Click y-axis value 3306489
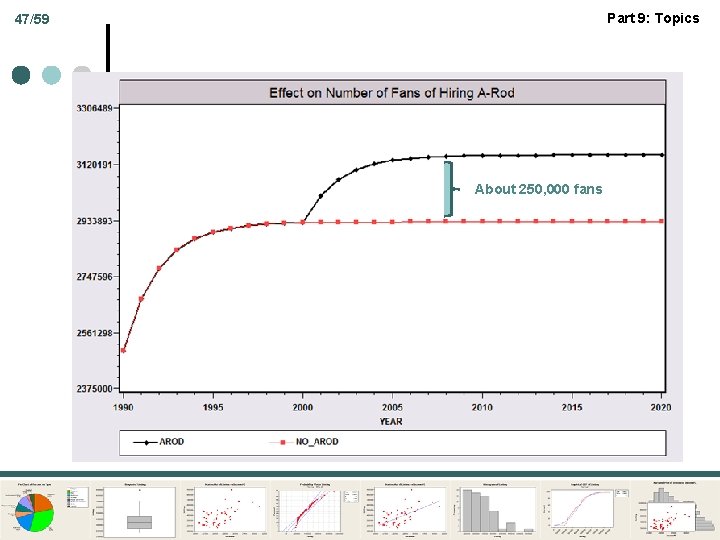Image resolution: width=720 pixels, height=540 pixels. pos(94,108)
